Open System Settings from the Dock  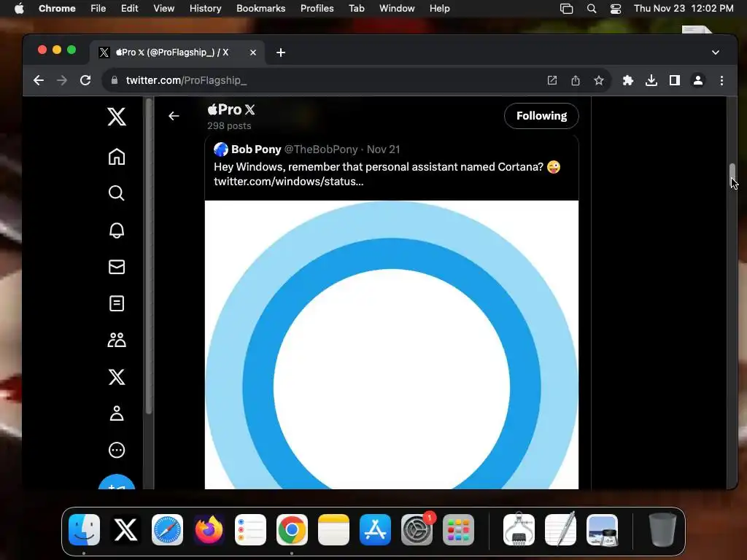(417, 529)
